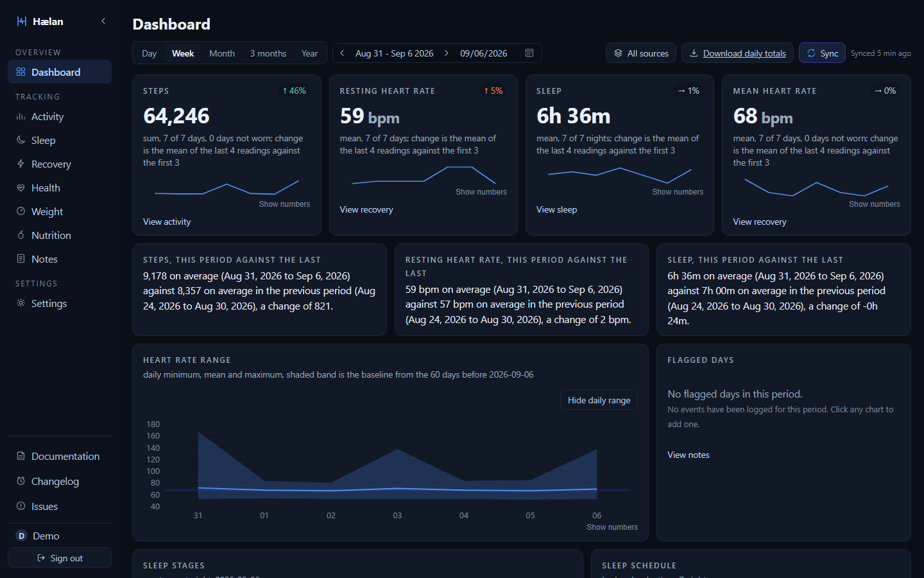Click the sign-out arrow icon
Viewport: 924px width, 578px height.
coord(41,558)
